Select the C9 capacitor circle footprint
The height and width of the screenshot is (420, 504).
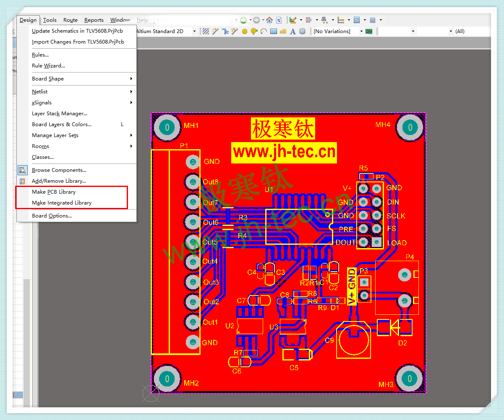click(x=354, y=340)
